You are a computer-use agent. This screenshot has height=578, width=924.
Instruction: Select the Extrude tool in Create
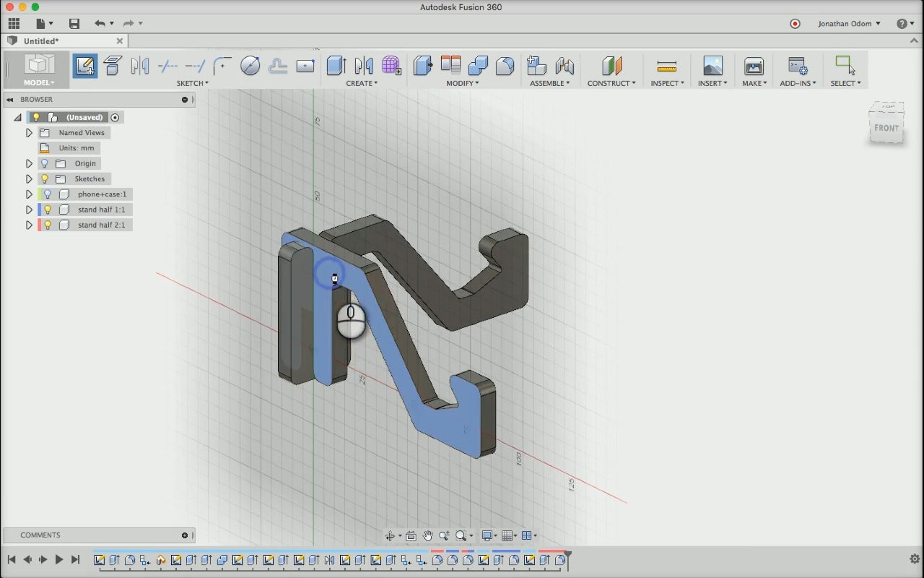coord(336,66)
